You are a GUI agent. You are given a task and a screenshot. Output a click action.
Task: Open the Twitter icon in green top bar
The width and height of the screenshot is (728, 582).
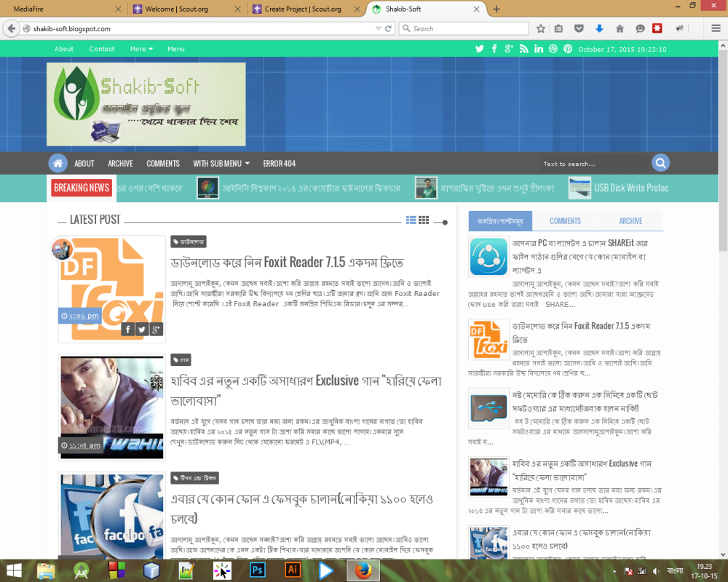click(x=480, y=49)
